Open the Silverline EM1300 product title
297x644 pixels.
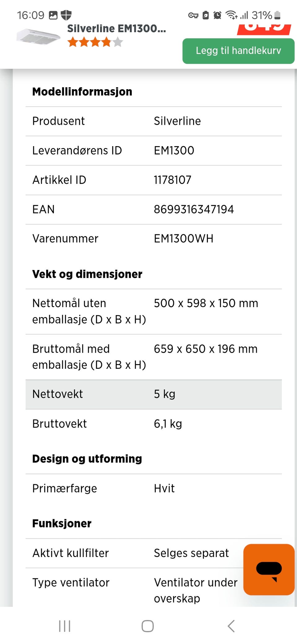[117, 28]
